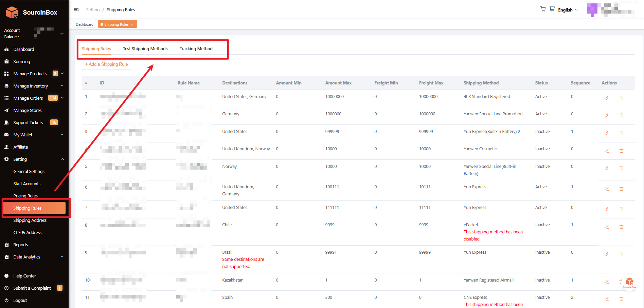The height and width of the screenshot is (308, 644).
Task: Delete the rule with Amount Max 111111
Action: click(621, 209)
